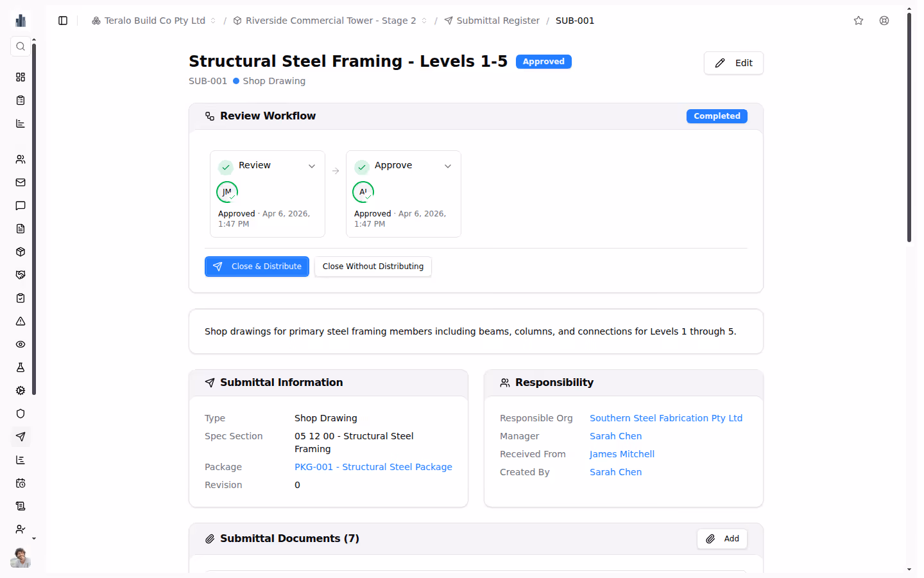Image resolution: width=924 pixels, height=578 pixels.
Task: Open the bar chart icon near the sidebar top
Action: click(21, 123)
